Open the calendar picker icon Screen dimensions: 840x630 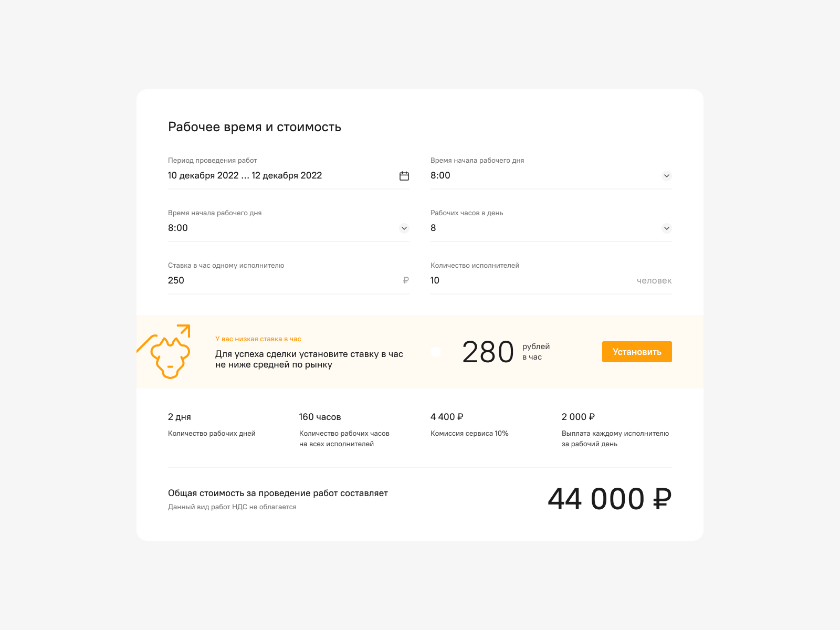pyautogui.click(x=404, y=176)
